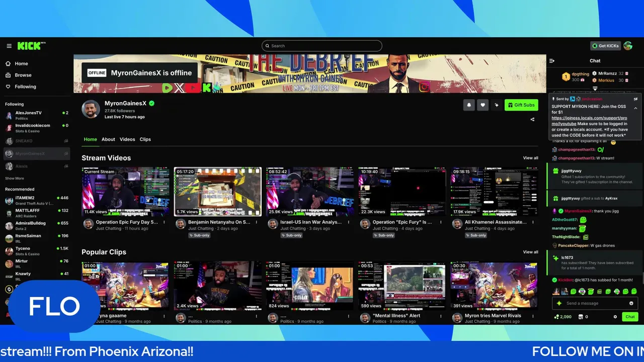Image resolution: width=644 pixels, height=362 pixels.
Task: Click the 2,090 channel points icon
Action: 562,317
